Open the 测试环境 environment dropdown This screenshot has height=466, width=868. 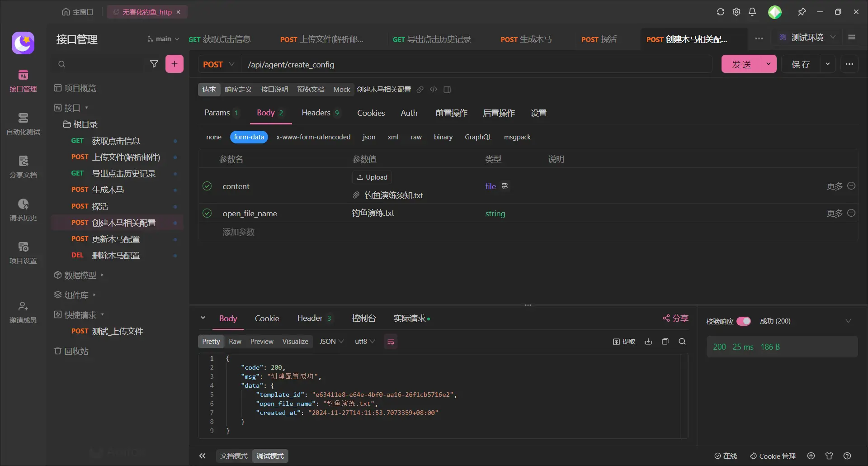[x=808, y=37]
